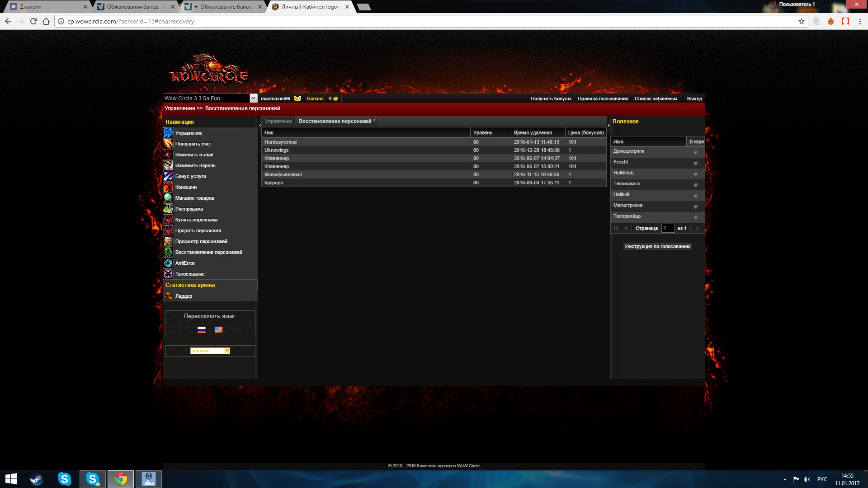Open the Список забаненых link
This screenshot has width=868, height=488.
pos(656,99)
